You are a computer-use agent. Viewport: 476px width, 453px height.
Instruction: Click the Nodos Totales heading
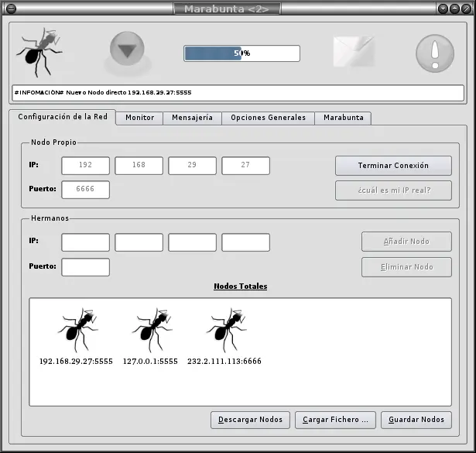241,287
